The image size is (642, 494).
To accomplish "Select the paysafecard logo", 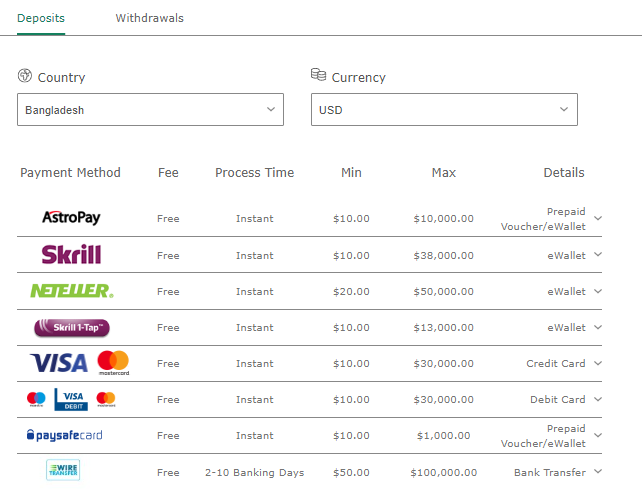I will [x=64, y=435].
